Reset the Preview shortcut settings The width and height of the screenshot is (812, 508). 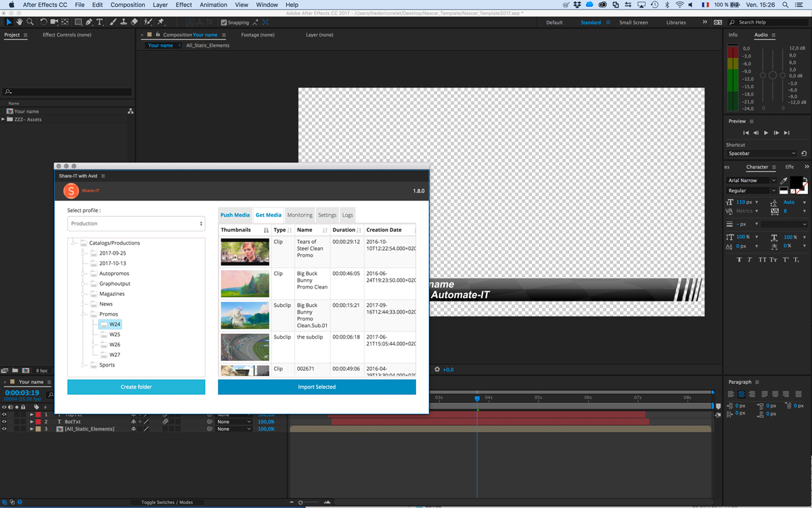tap(804, 154)
